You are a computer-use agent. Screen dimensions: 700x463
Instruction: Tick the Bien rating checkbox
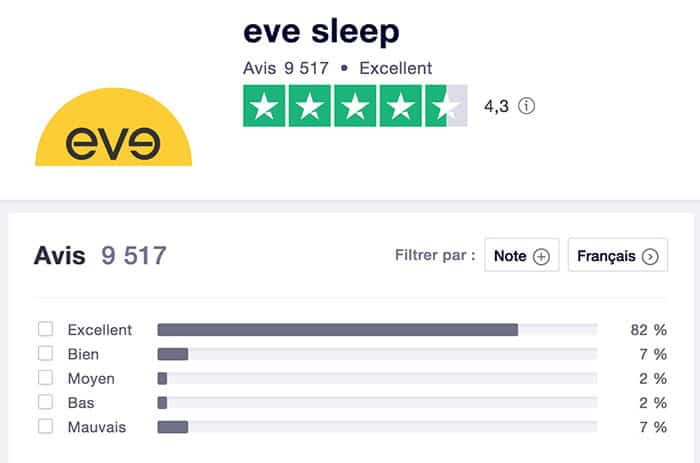[x=45, y=354]
